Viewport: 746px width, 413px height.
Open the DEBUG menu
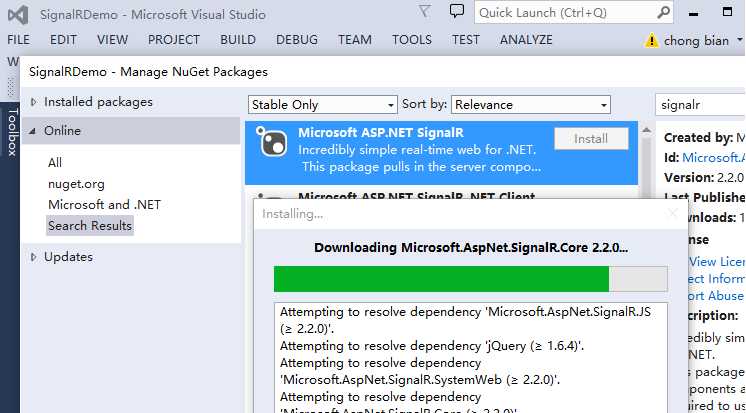(x=297, y=40)
